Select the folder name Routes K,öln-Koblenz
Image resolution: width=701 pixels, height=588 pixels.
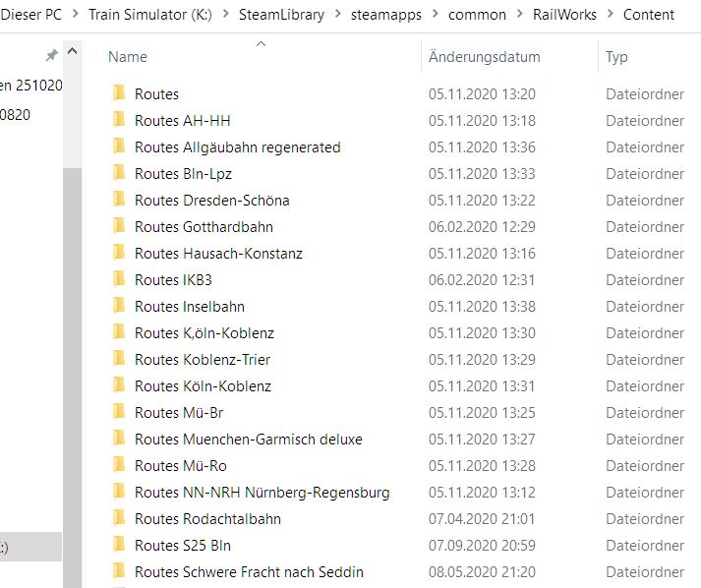point(204,332)
